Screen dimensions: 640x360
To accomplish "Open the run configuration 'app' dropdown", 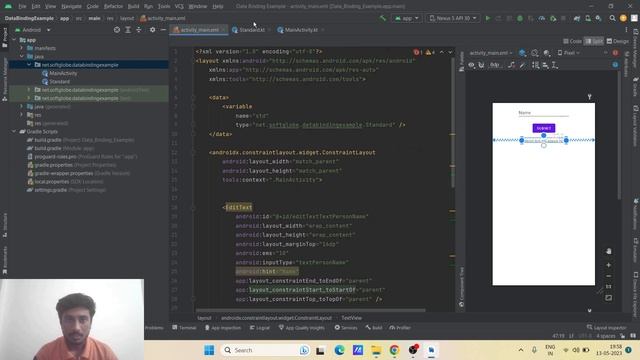I will pos(407,18).
